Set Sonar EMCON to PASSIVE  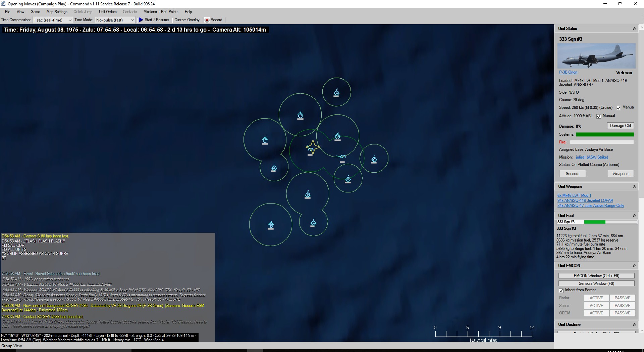(x=623, y=306)
